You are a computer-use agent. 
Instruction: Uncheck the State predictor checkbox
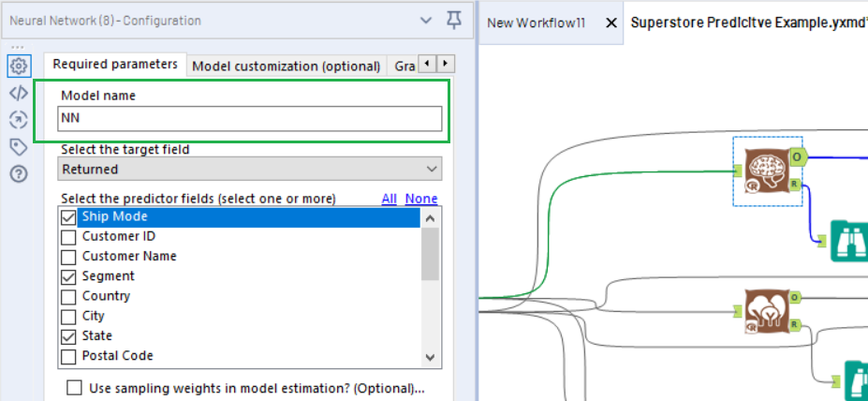click(68, 336)
